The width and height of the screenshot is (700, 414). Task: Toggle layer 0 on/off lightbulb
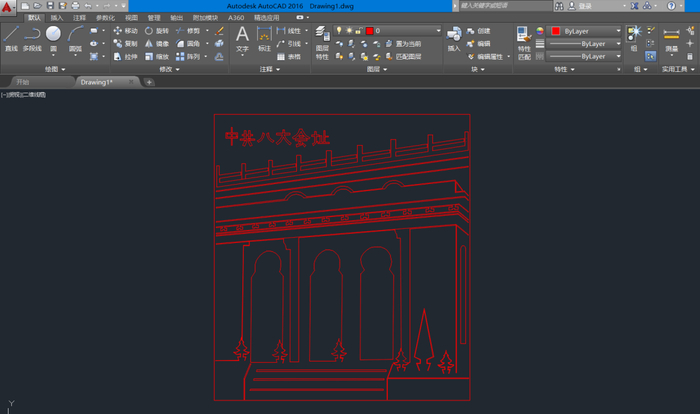[340, 31]
